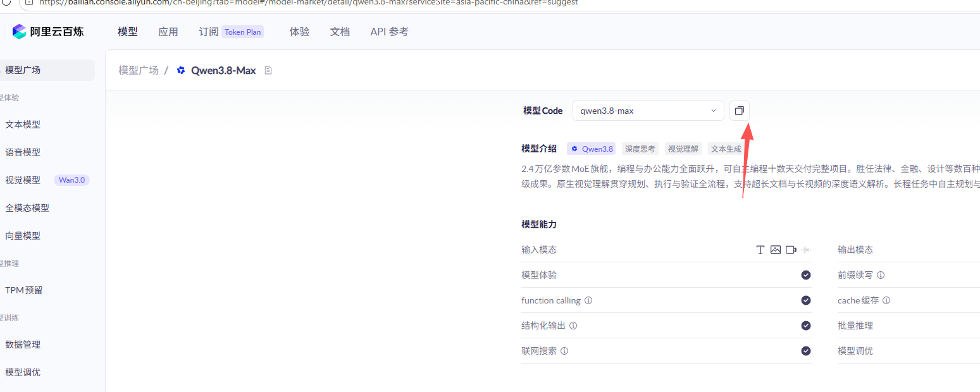Image resolution: width=980 pixels, height=392 pixels.
Task: Click the 阿里云百炼 logo
Action: (x=48, y=32)
